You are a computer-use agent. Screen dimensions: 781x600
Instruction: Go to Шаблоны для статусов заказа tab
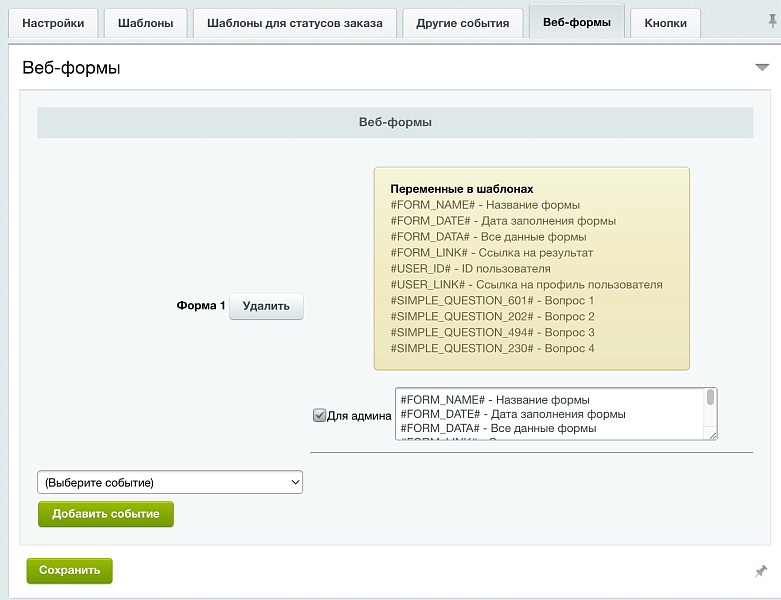pyautogui.click(x=295, y=23)
